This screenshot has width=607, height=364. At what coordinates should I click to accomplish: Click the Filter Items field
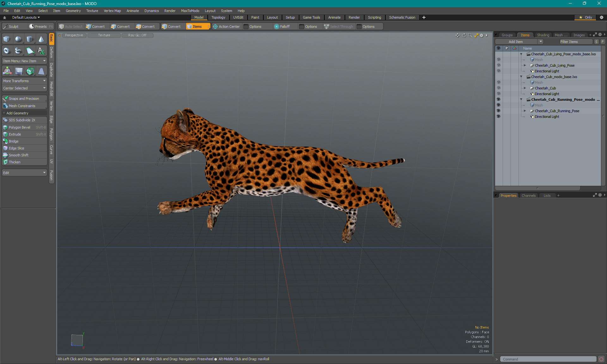[x=575, y=42]
